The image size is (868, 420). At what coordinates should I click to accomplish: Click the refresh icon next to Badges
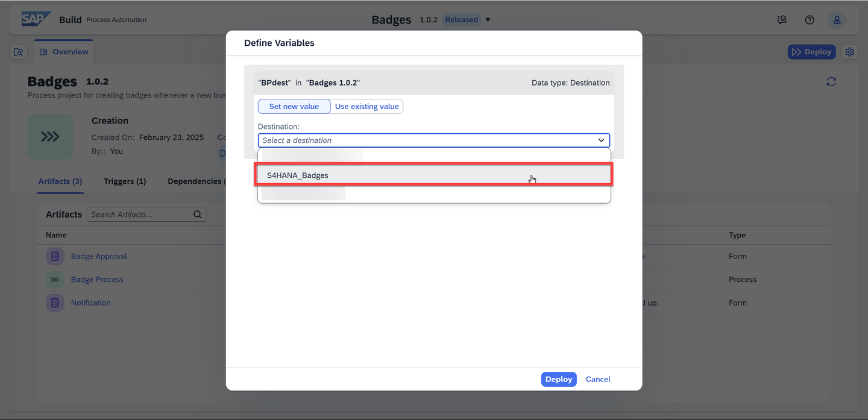pyautogui.click(x=831, y=81)
